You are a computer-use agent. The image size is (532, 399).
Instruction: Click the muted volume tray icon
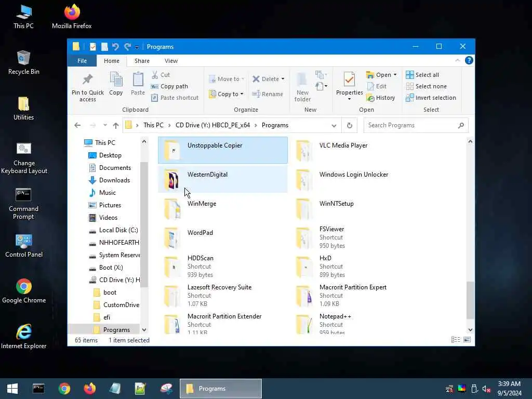click(486, 389)
